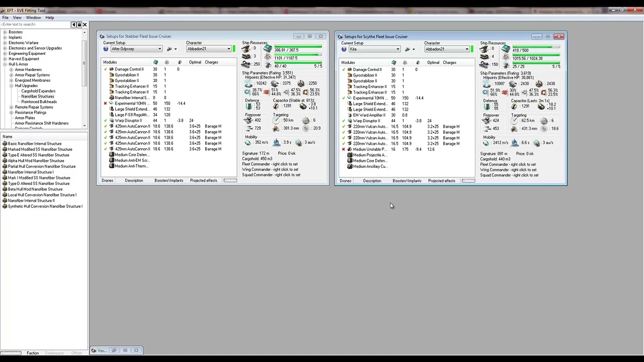Open Character dropdown in Scythe window
The image size is (644, 362).
[x=447, y=49]
